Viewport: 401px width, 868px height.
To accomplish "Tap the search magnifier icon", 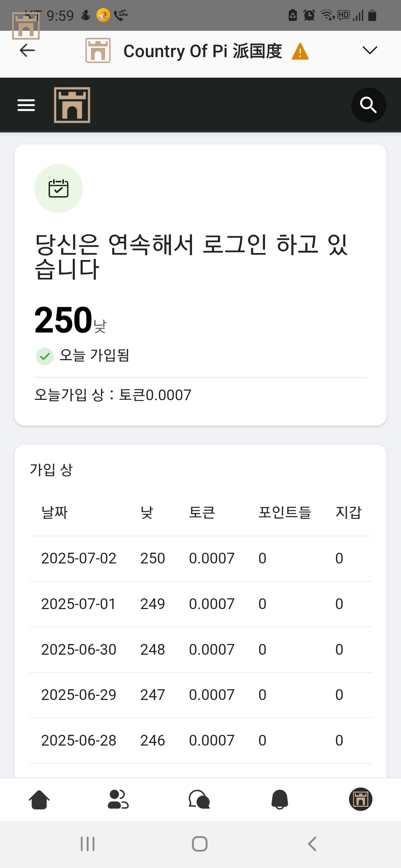I will pos(368,105).
